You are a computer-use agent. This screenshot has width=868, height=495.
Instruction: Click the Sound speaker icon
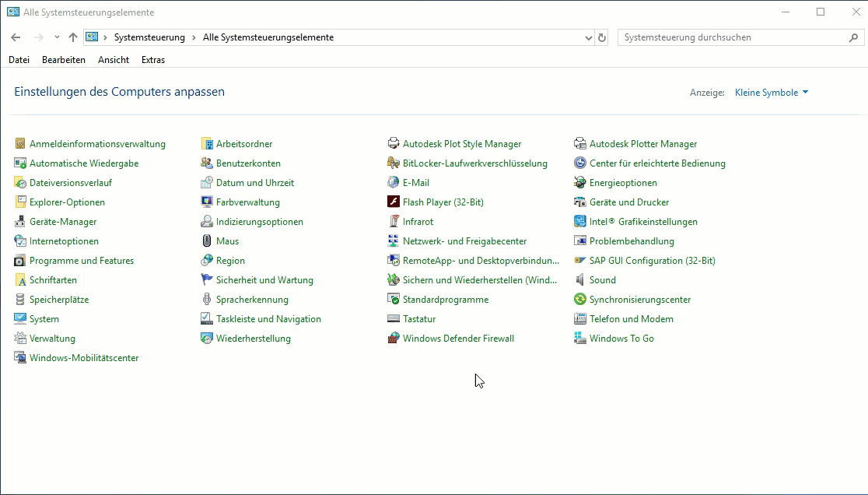tap(579, 279)
